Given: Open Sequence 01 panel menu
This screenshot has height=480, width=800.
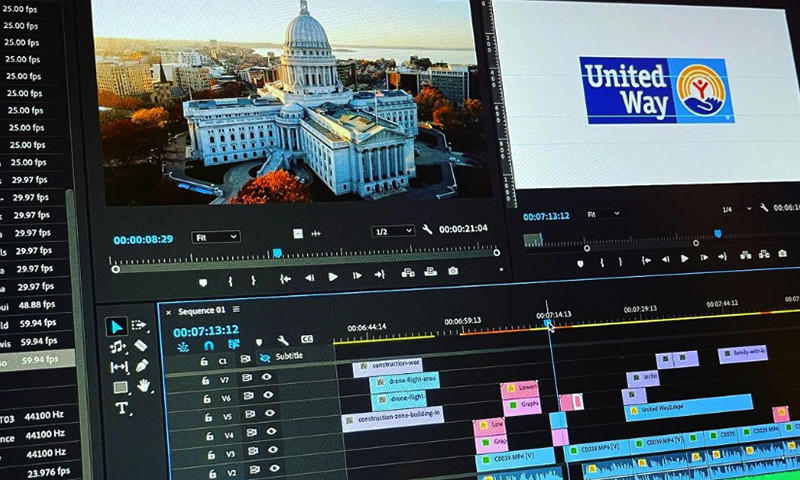Looking at the screenshot, I should tap(236, 309).
